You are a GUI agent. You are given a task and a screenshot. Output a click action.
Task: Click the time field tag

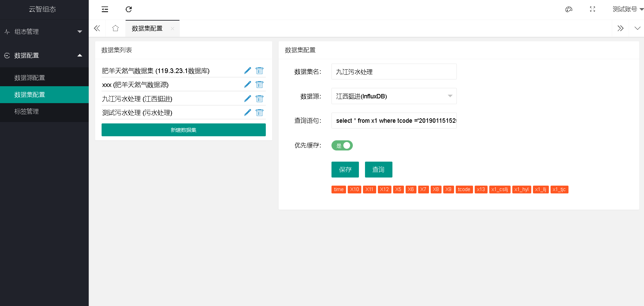pyautogui.click(x=339, y=189)
